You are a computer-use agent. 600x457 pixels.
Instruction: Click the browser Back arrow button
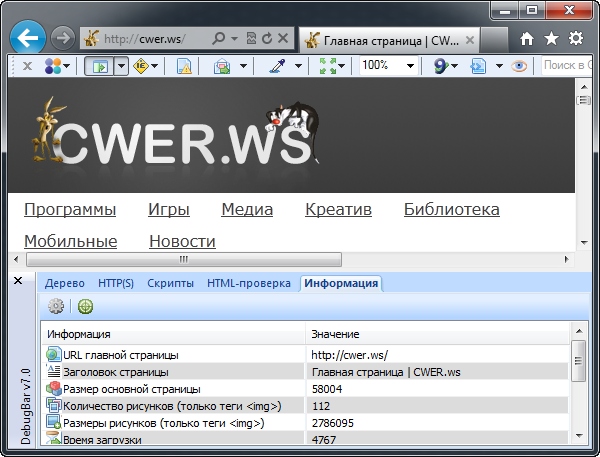(26, 39)
